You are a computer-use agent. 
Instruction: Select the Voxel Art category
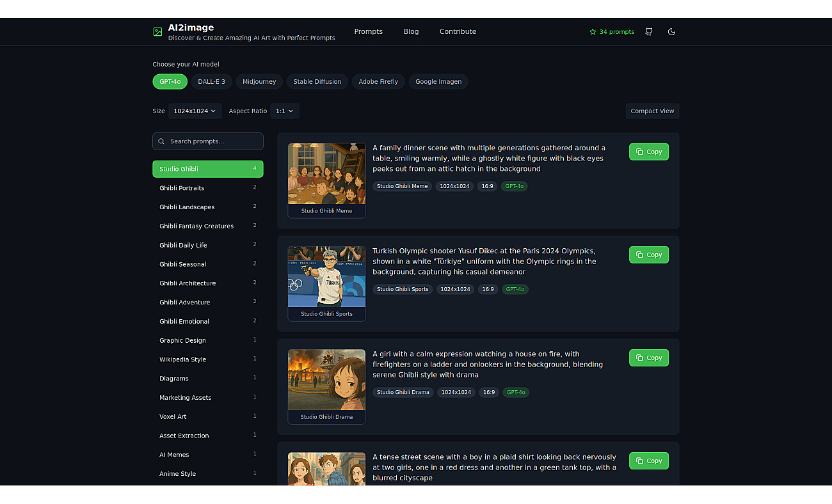[208, 417]
